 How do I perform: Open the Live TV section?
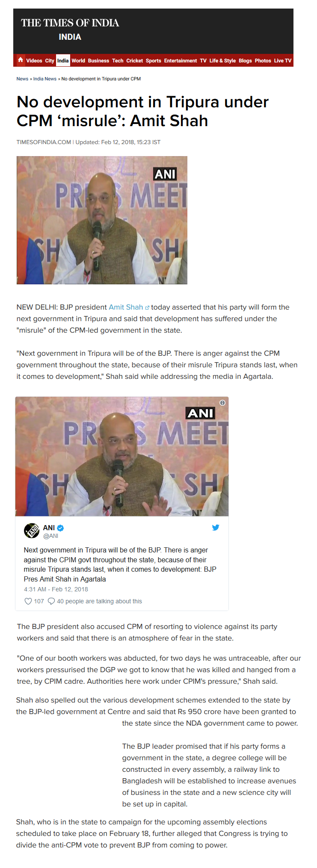click(282, 61)
